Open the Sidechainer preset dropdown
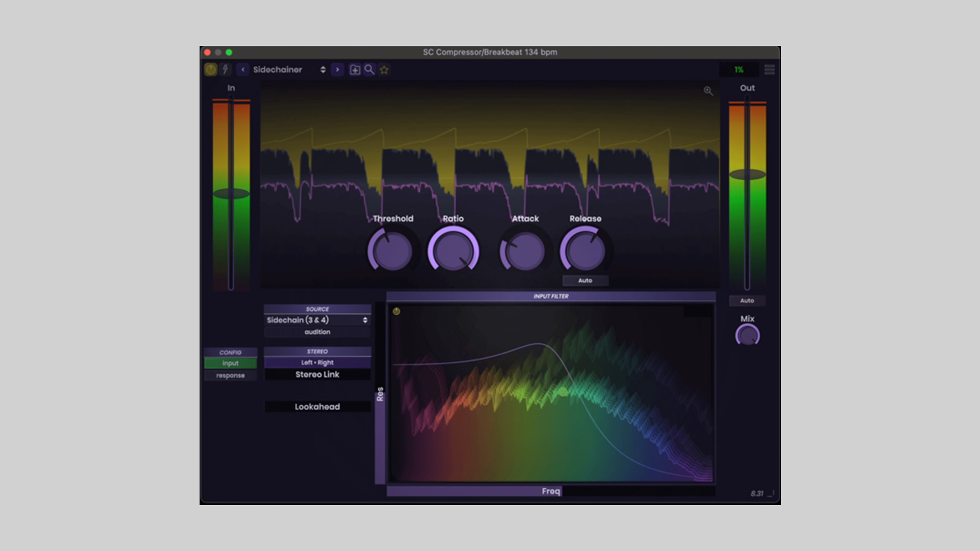This screenshot has height=551, width=980. click(x=289, y=69)
